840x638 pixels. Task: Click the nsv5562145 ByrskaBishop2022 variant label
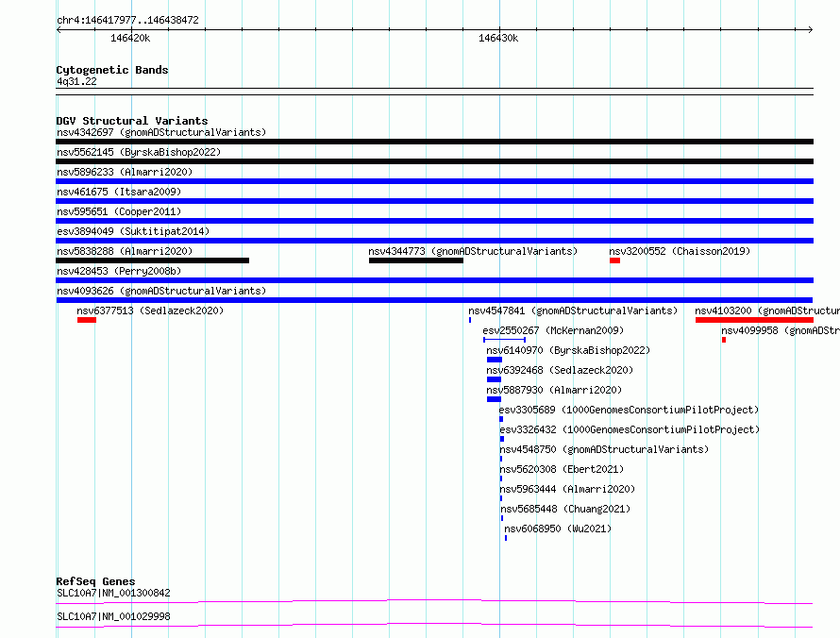pyautogui.click(x=139, y=152)
